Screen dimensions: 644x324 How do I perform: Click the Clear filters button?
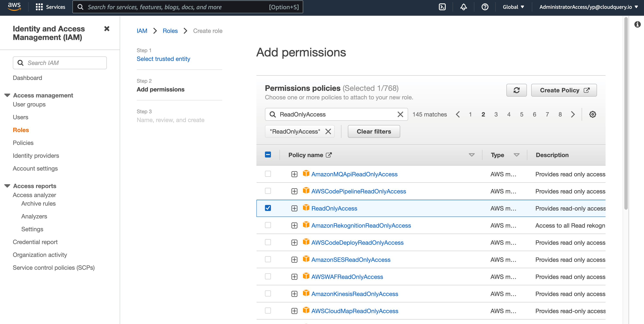(373, 131)
